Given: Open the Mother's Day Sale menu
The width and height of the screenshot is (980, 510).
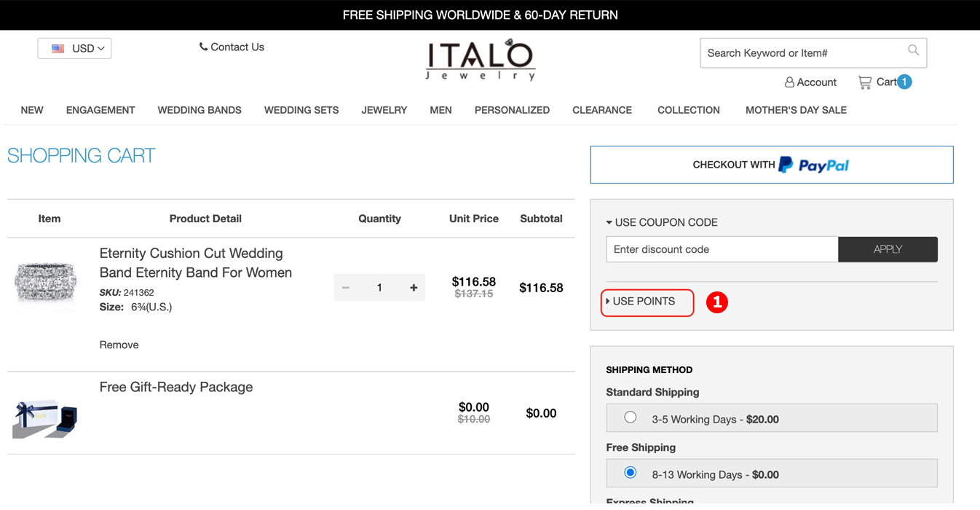Looking at the screenshot, I should (796, 110).
